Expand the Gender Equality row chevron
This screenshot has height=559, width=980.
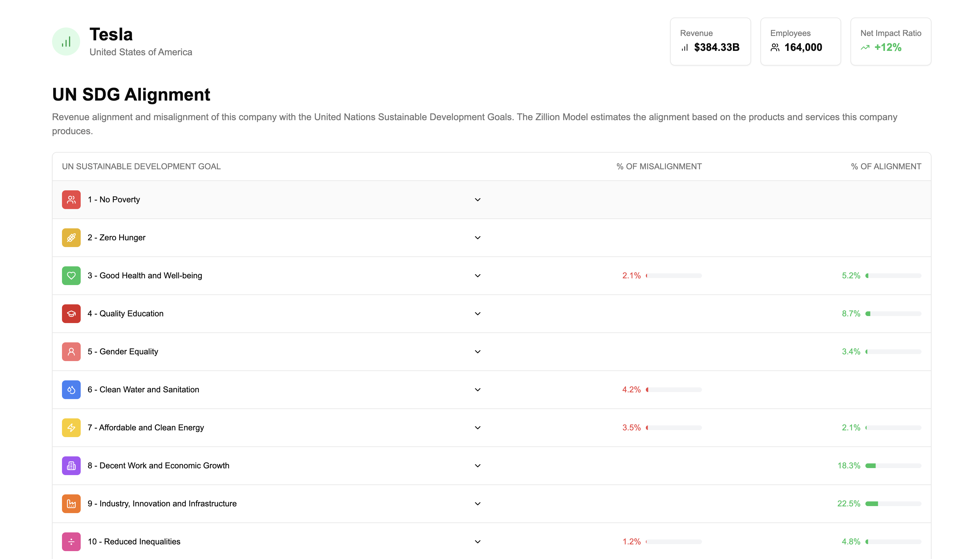click(x=477, y=352)
